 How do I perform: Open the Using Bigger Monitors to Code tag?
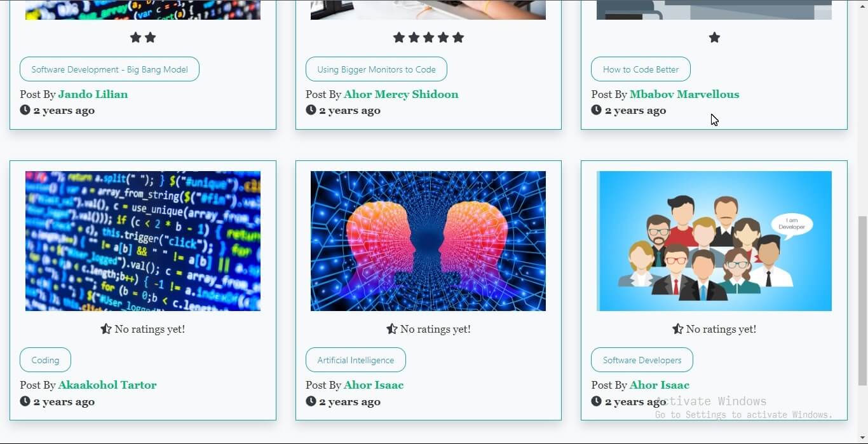376,69
